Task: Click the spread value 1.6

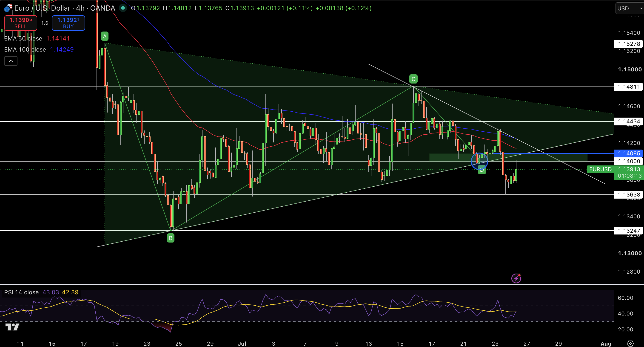Action: click(45, 23)
